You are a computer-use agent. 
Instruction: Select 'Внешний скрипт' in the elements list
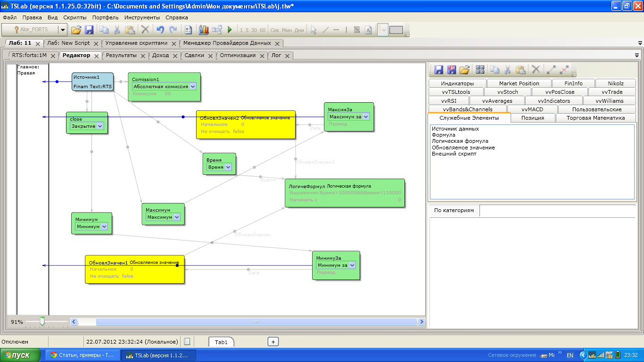pos(454,154)
